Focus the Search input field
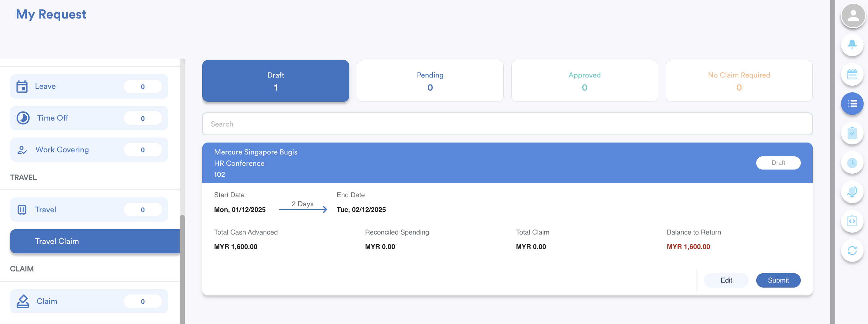The height and width of the screenshot is (324, 868). (x=507, y=124)
